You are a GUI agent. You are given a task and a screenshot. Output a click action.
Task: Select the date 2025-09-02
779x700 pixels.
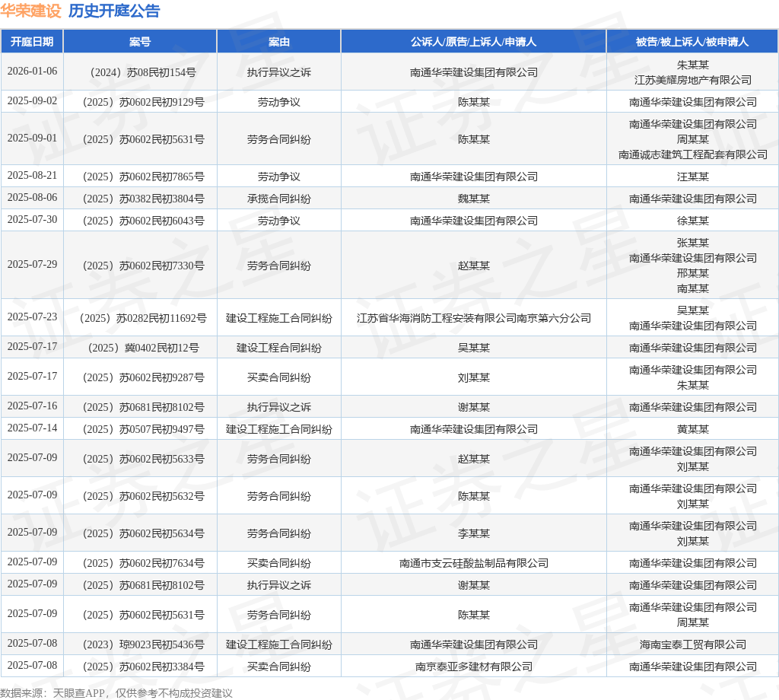pos(32,101)
